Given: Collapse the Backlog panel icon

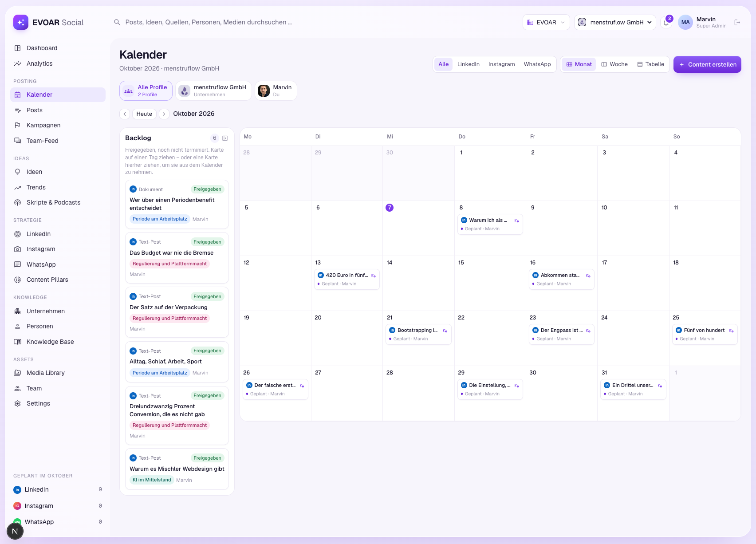Looking at the screenshot, I should 225,138.
